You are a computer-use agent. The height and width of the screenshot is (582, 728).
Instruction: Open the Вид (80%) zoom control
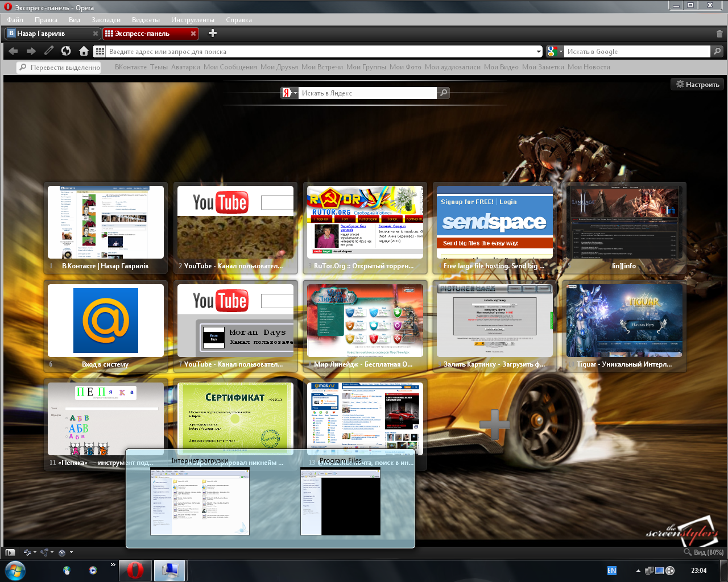point(704,552)
